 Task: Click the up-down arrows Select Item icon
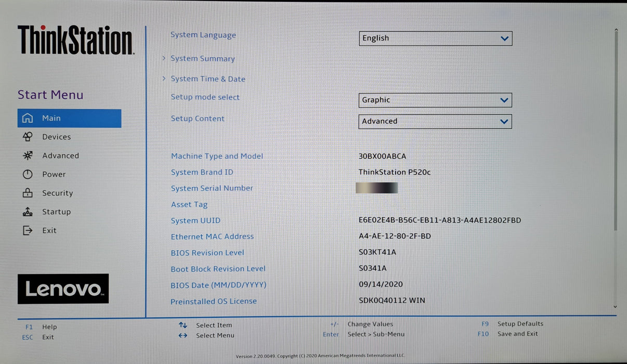pos(183,325)
